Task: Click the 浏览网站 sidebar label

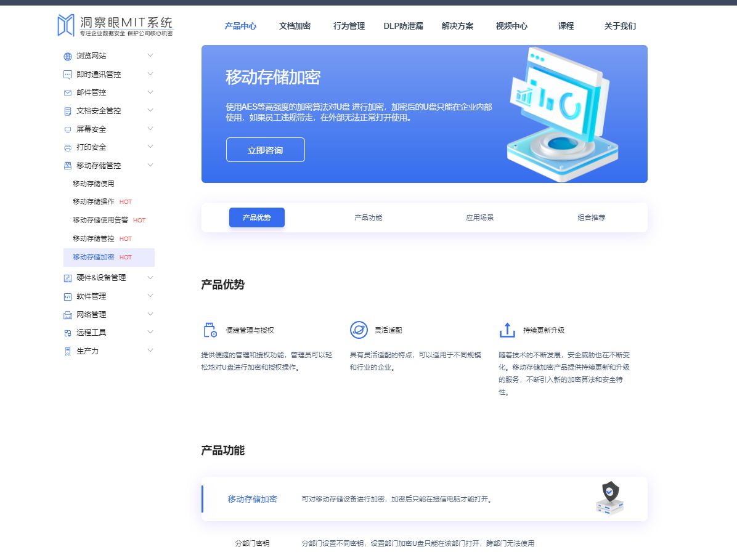Action: 92,56
